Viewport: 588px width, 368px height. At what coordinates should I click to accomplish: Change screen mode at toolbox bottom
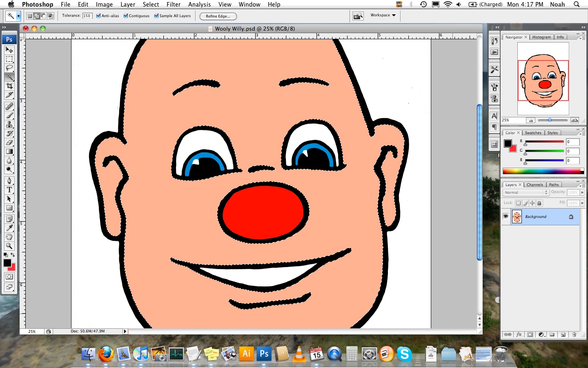pyautogui.click(x=9, y=287)
